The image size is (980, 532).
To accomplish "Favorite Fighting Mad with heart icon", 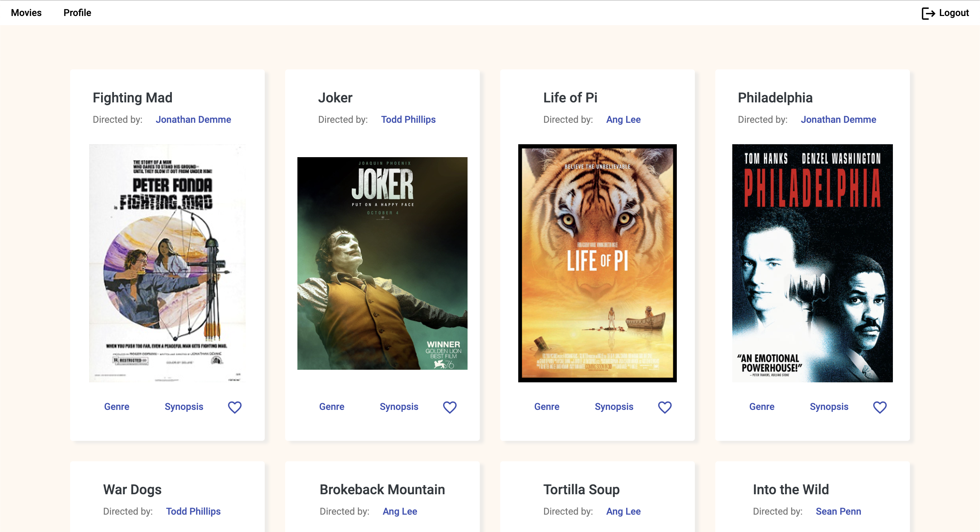I will coord(235,407).
